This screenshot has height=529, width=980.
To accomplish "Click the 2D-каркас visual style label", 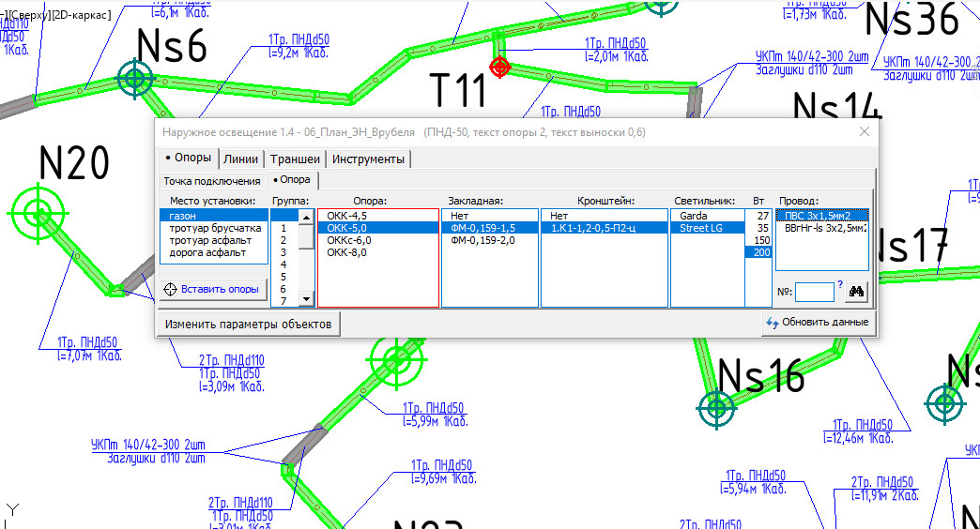I will (x=82, y=14).
